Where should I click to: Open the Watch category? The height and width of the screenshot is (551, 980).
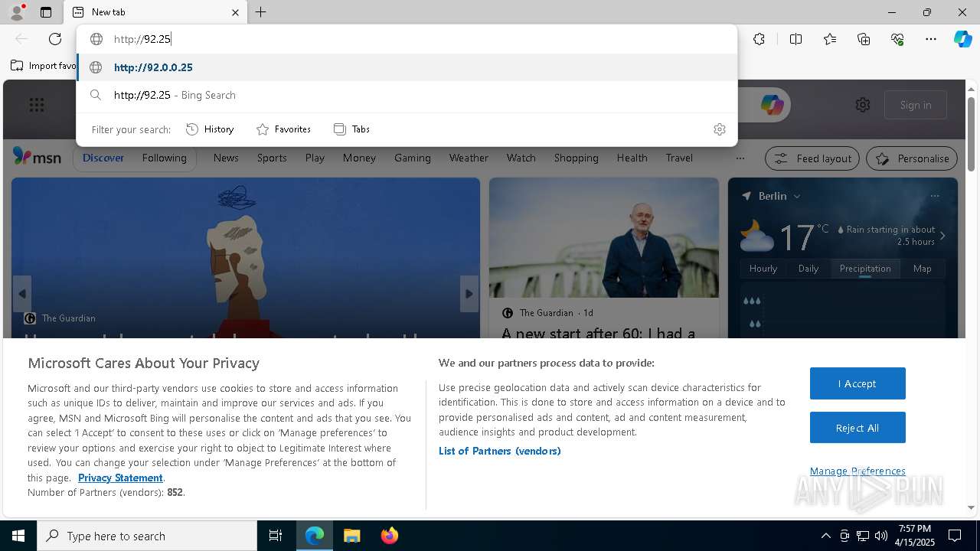(x=521, y=158)
